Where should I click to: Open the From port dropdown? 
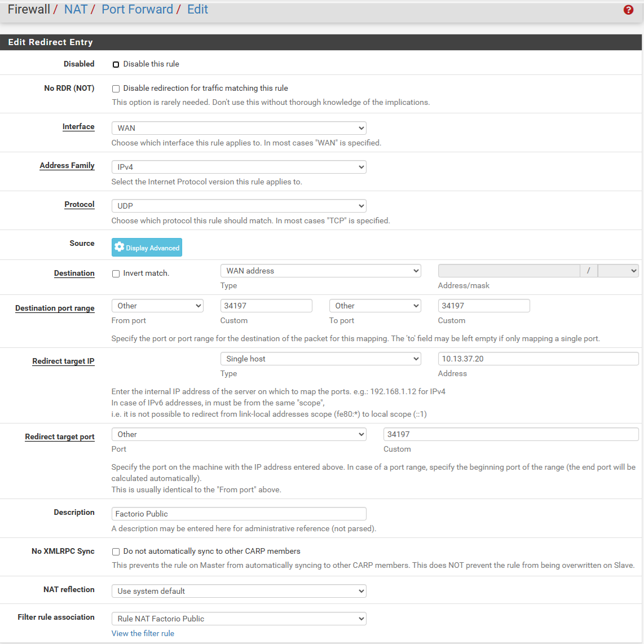pos(157,306)
